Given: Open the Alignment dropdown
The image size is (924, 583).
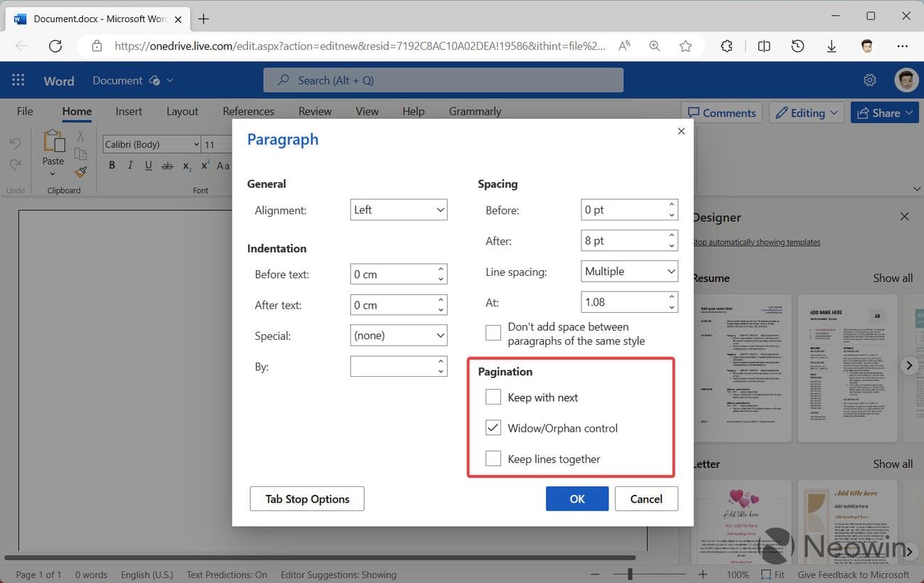Looking at the screenshot, I should point(398,209).
